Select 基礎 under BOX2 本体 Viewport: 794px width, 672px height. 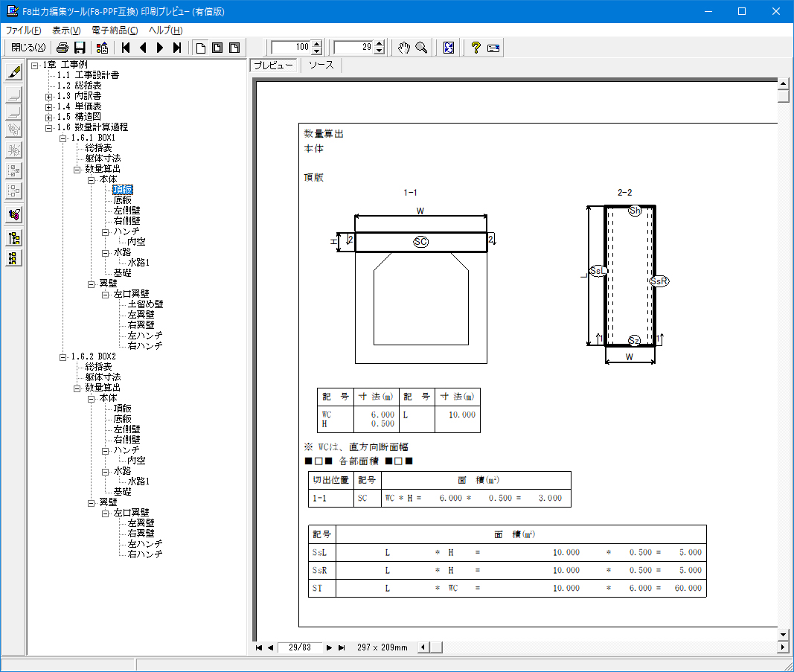click(122, 492)
